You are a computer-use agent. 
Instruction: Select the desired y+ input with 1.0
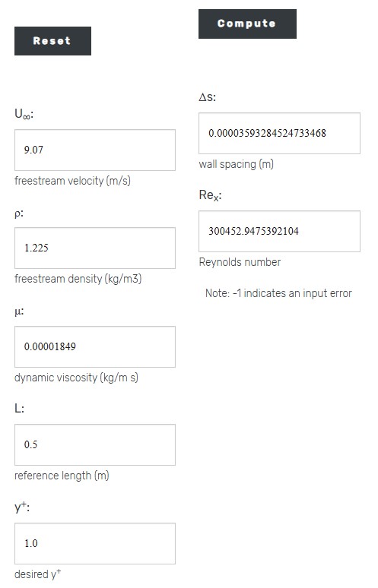tap(95, 543)
